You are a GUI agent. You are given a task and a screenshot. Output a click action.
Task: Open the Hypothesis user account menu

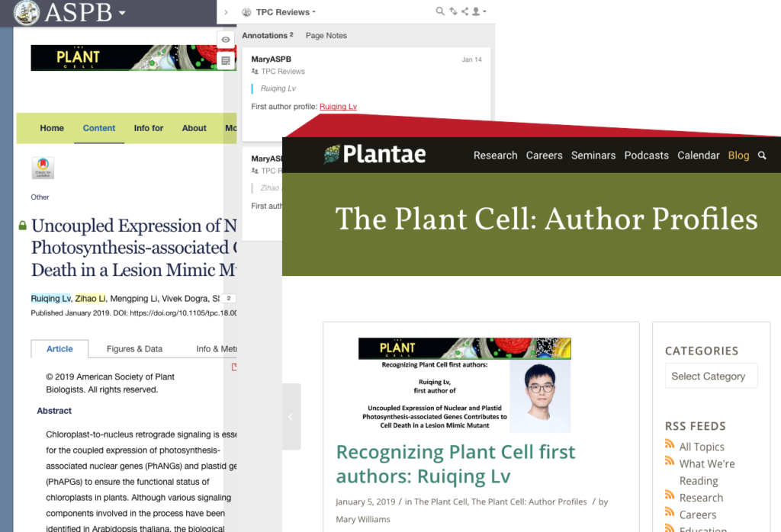click(479, 11)
